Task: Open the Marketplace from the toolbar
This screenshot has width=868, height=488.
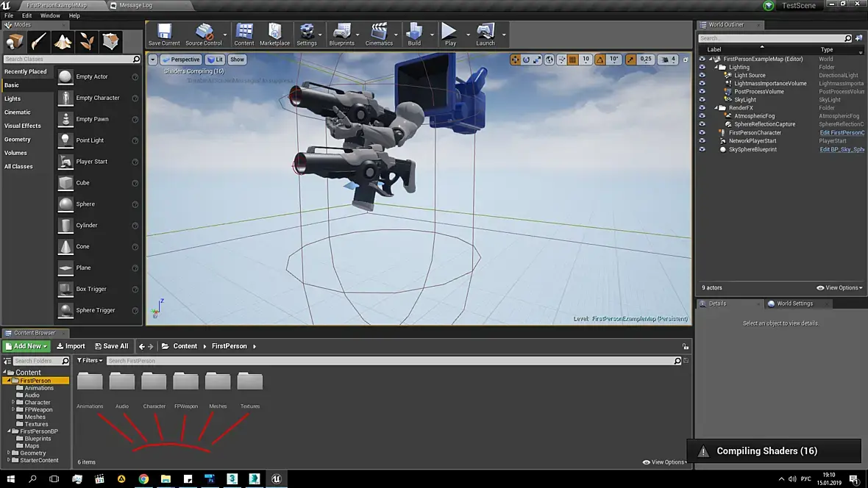Action: 274,34
